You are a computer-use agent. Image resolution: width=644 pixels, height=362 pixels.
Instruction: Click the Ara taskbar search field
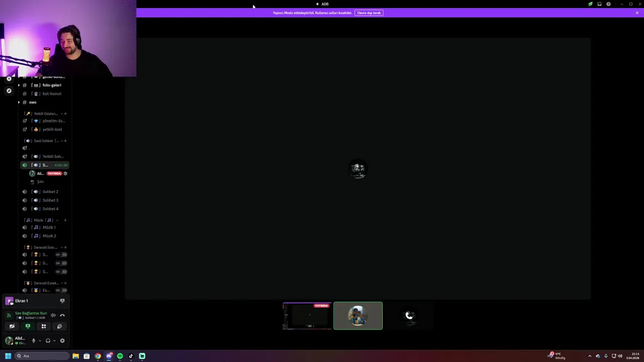point(42,356)
